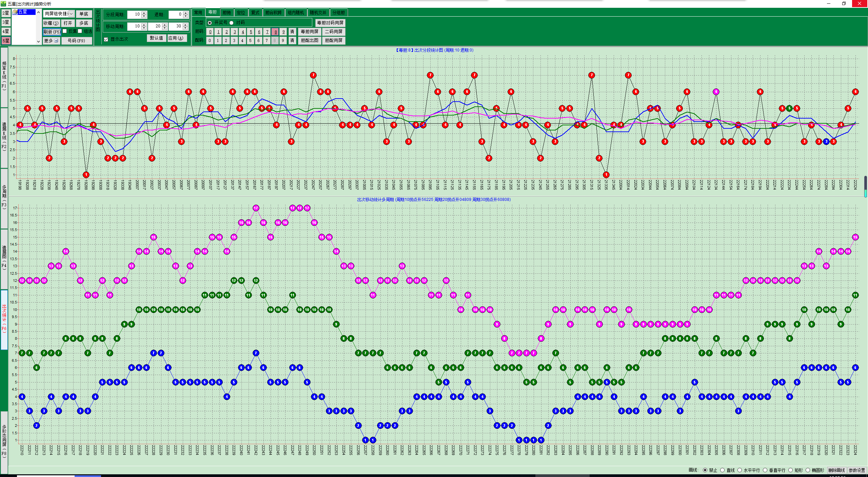Click the 3星 side button
868x477 pixels.
tap(6, 22)
